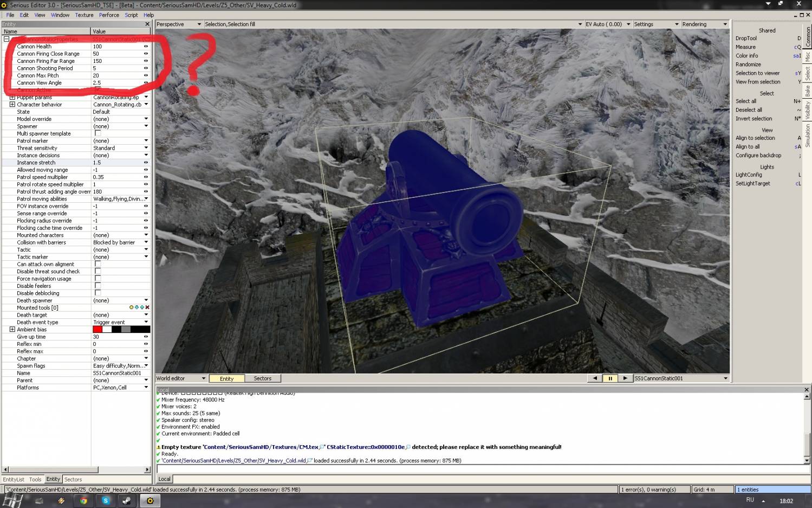Screen dimensions: 812x508
Task: Adjust Reflex max spinner arrows
Action: tap(146, 351)
